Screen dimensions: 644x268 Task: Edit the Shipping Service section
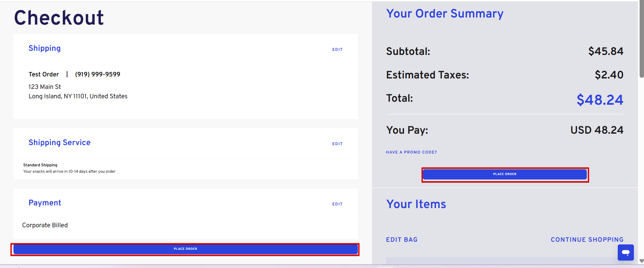(337, 144)
